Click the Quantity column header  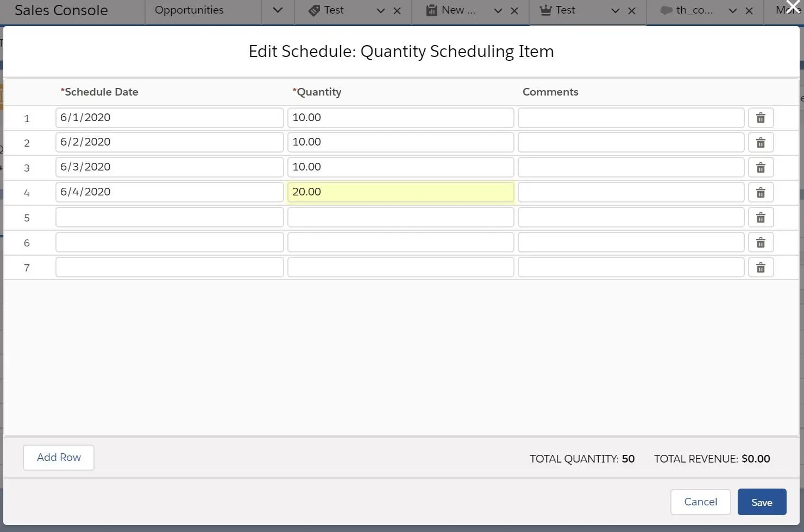317,92
